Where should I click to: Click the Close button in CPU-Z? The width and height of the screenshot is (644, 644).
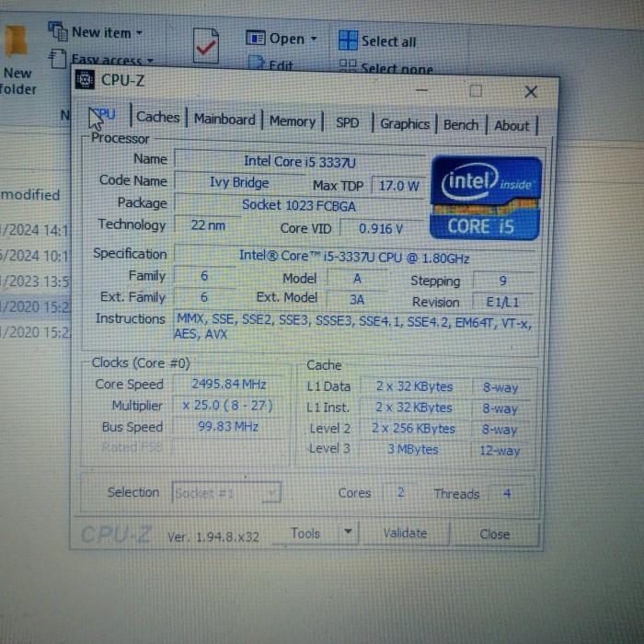(x=495, y=534)
